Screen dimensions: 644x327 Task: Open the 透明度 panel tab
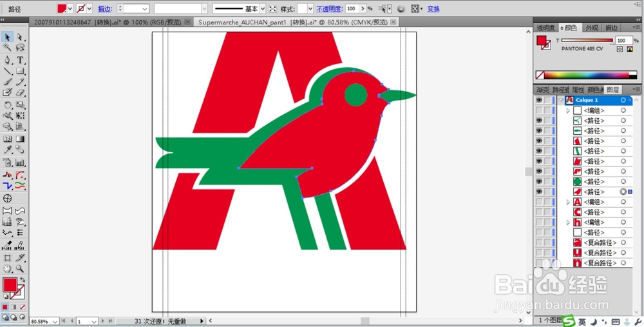point(545,28)
